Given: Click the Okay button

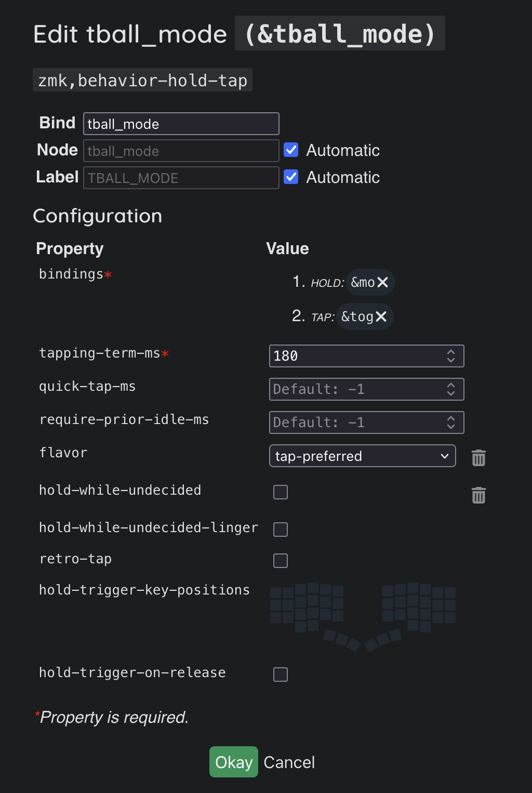Looking at the screenshot, I should [x=233, y=762].
